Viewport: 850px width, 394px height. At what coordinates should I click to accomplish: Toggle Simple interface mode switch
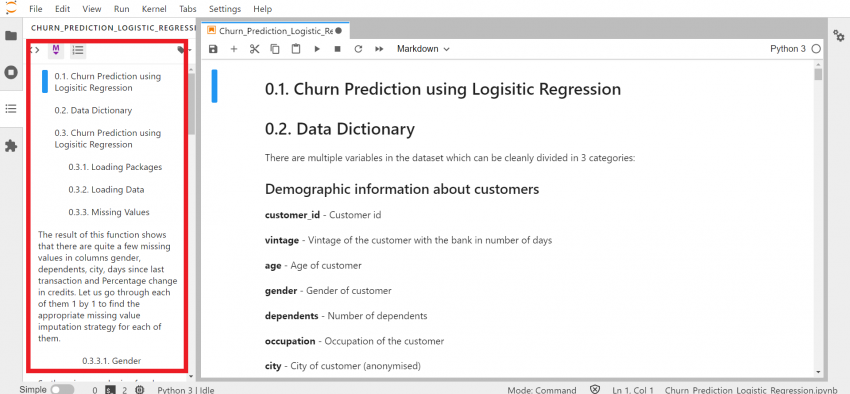[62, 390]
